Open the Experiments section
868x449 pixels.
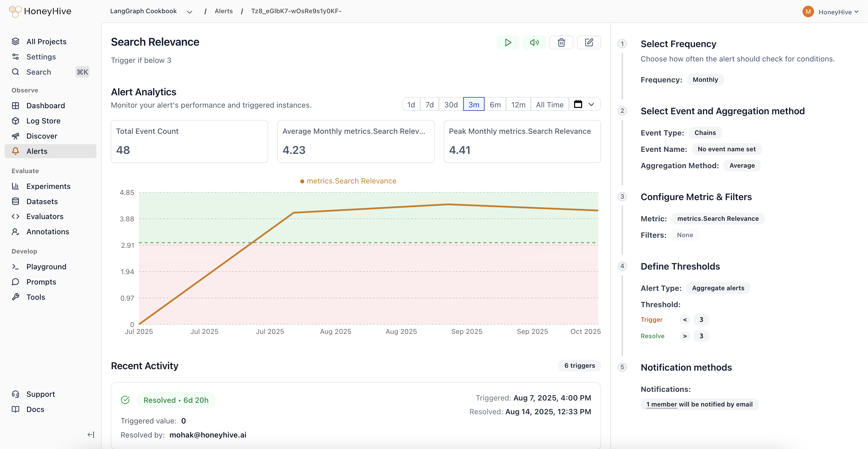point(48,186)
